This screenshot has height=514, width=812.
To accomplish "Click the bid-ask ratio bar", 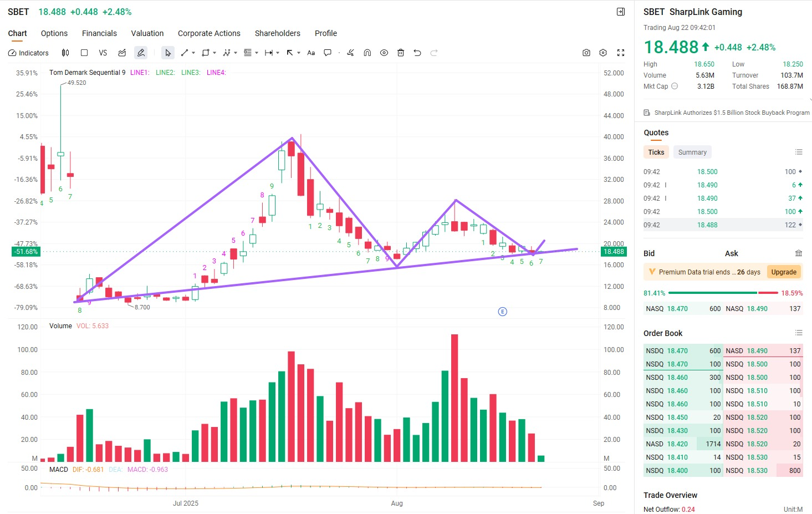I will (x=723, y=293).
